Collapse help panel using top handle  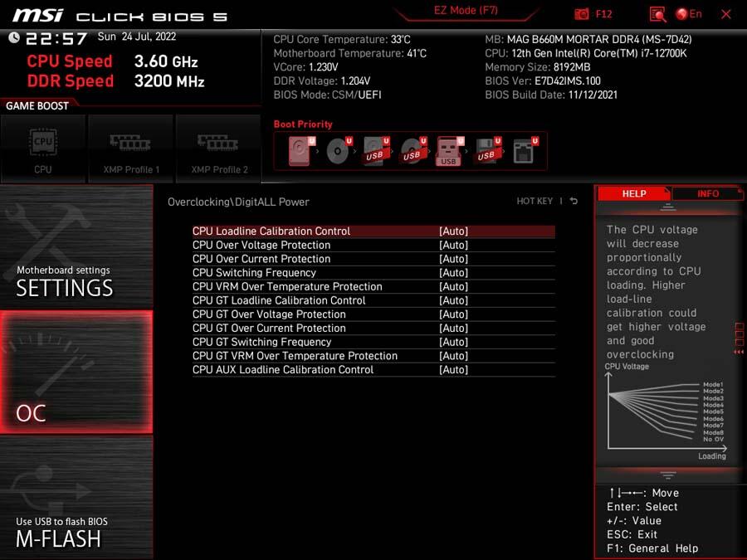click(x=667, y=207)
